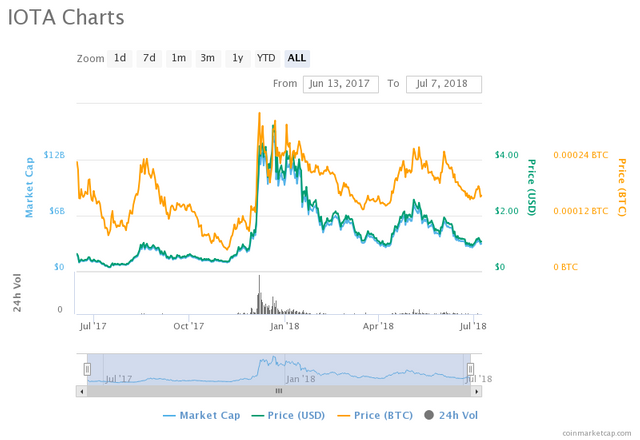Click the coinmarketcap.com credit link

[x=596, y=433]
